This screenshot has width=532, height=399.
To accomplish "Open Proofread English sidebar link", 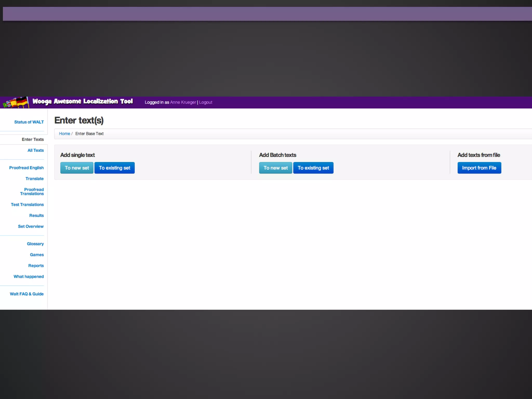I will coord(26,168).
